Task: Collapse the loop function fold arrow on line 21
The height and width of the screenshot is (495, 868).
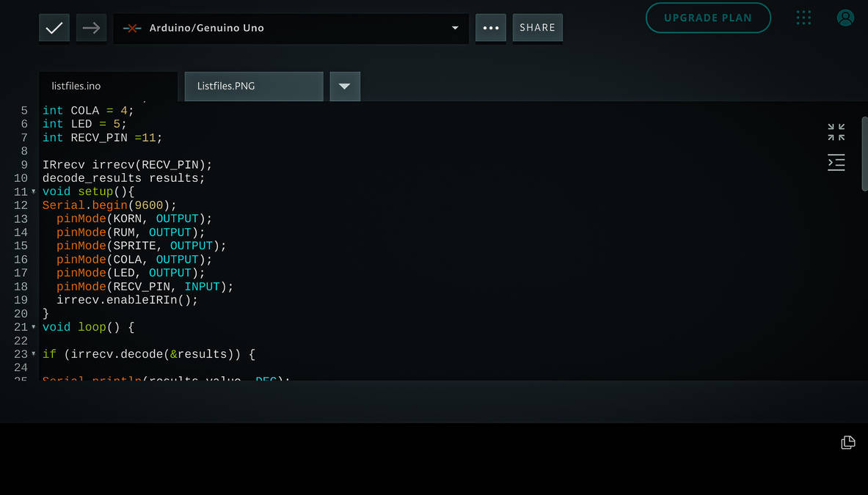Action: 34,327
